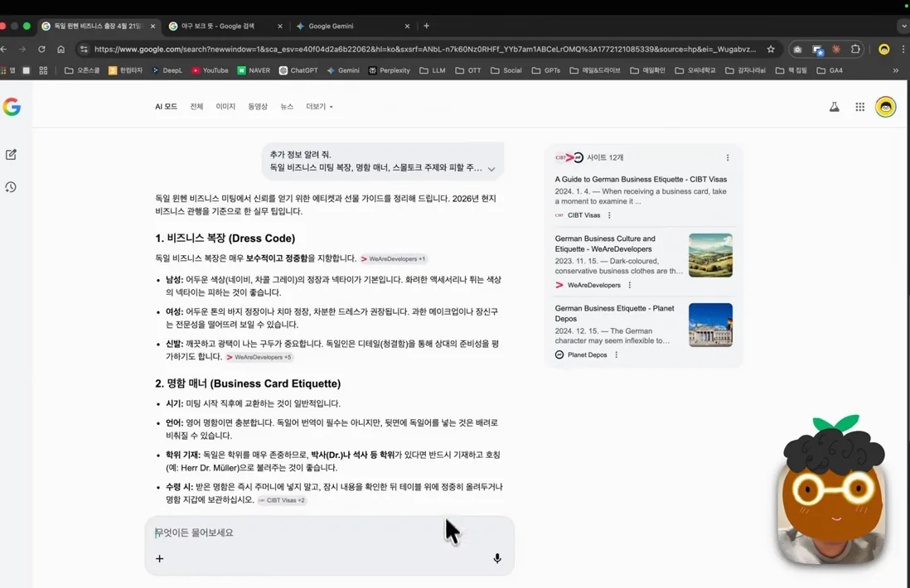Click the Planet Depos Reichstag thumbnail

pyautogui.click(x=710, y=325)
